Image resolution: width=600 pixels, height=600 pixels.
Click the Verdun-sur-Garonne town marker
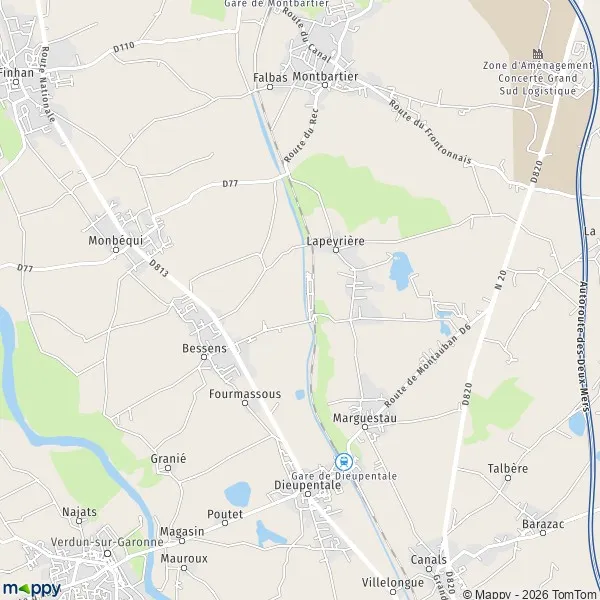[x=108, y=553]
